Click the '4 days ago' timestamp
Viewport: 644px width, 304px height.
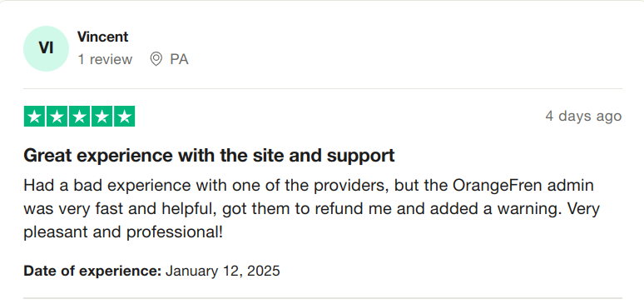(x=583, y=116)
